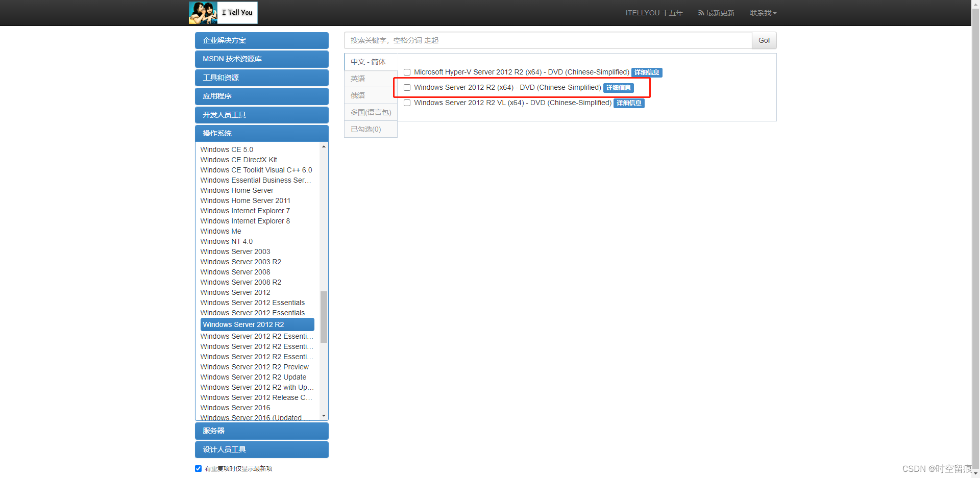This screenshot has height=478, width=980.
Task: Check the Microsoft Hyper-V Server 2012 R2 checkbox
Action: coord(407,72)
